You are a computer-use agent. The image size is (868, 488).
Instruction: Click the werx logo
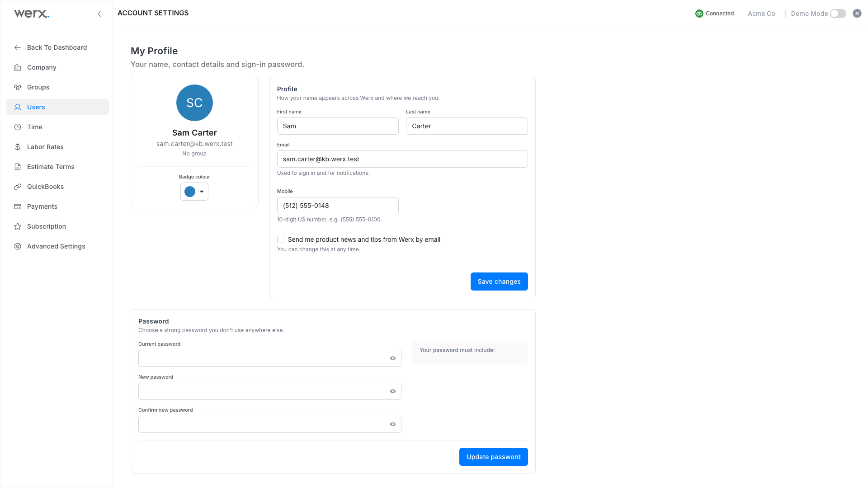[x=32, y=14]
